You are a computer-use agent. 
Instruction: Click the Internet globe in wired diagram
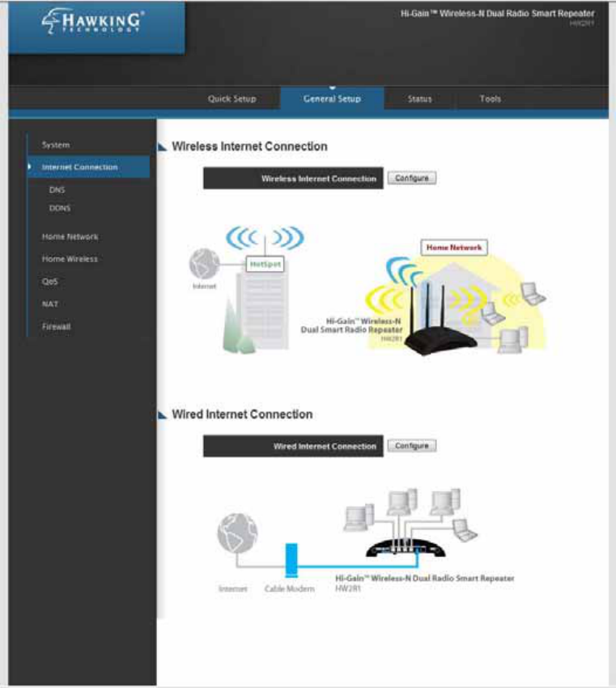click(x=237, y=533)
